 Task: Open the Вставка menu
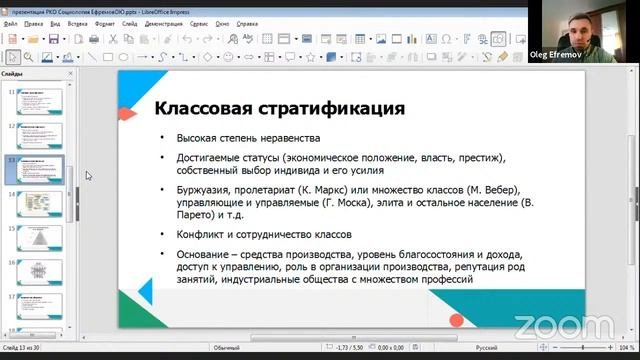pos(78,24)
